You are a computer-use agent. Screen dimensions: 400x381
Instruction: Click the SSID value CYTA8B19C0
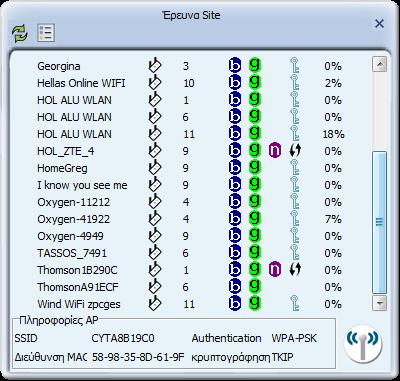click(123, 338)
